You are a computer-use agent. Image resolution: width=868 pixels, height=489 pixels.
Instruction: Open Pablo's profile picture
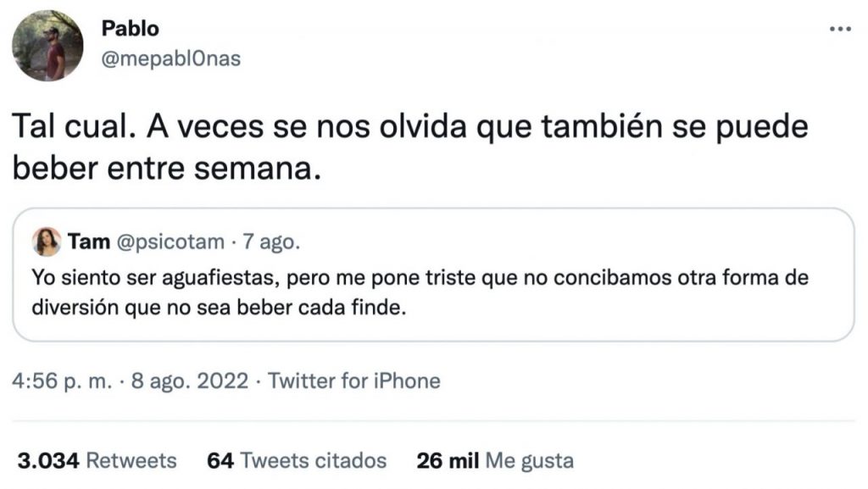pyautogui.click(x=47, y=45)
